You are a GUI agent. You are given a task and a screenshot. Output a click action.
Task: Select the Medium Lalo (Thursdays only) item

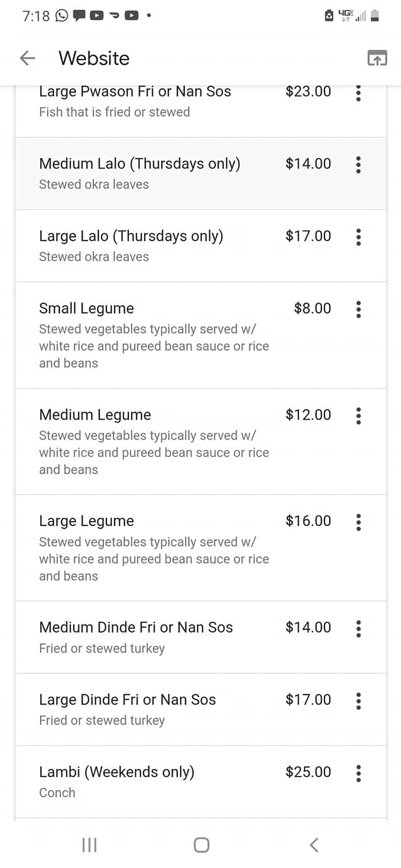(140, 164)
